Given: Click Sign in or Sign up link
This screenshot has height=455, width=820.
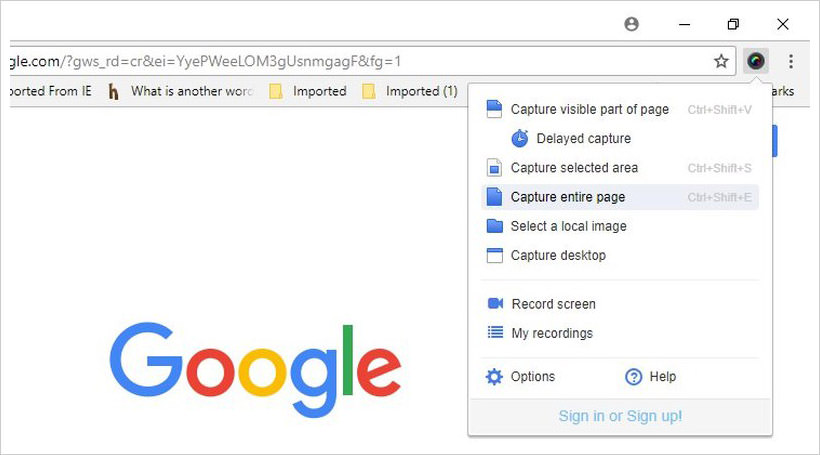Looking at the screenshot, I should [x=620, y=416].
